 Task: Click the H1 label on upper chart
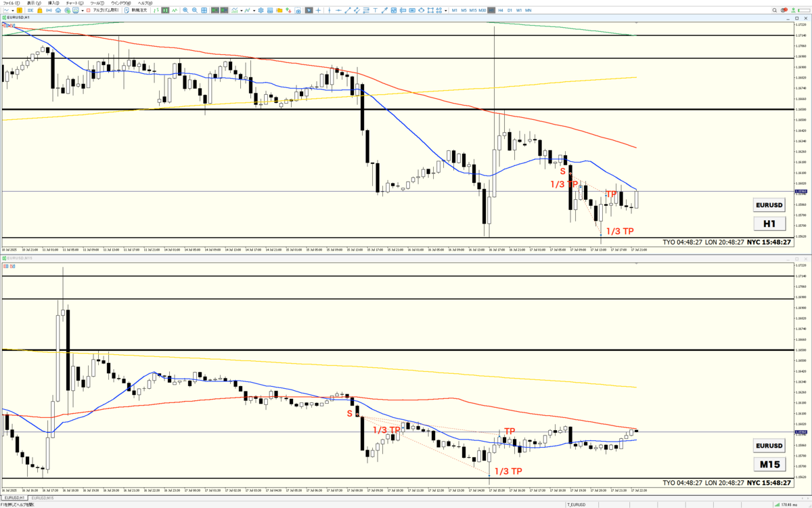769,223
